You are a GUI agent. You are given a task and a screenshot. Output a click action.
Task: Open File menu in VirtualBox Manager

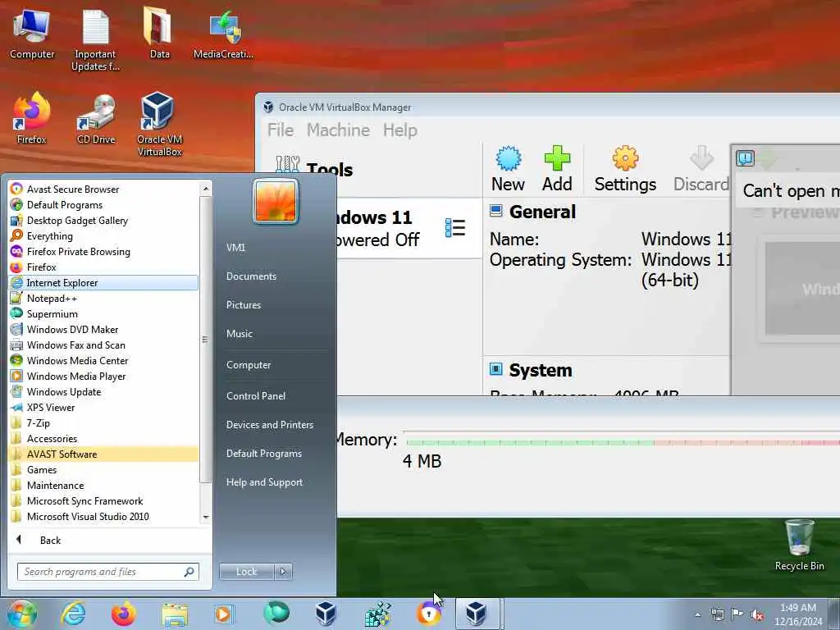click(281, 130)
